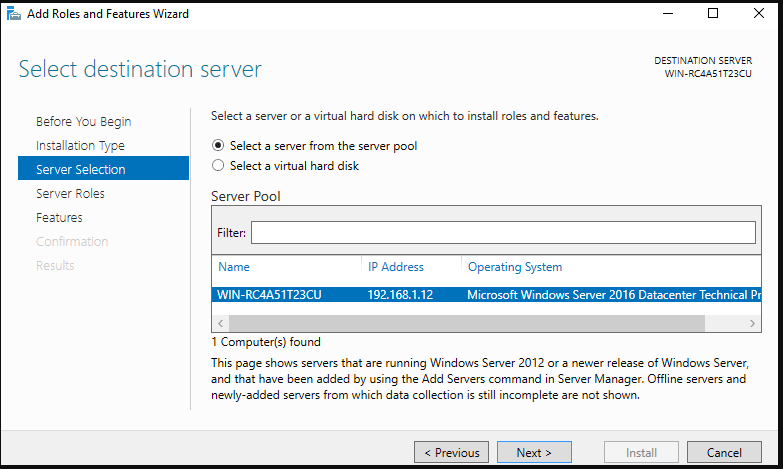Go back with the Previous button
The width and height of the screenshot is (783, 469).
tap(451, 453)
